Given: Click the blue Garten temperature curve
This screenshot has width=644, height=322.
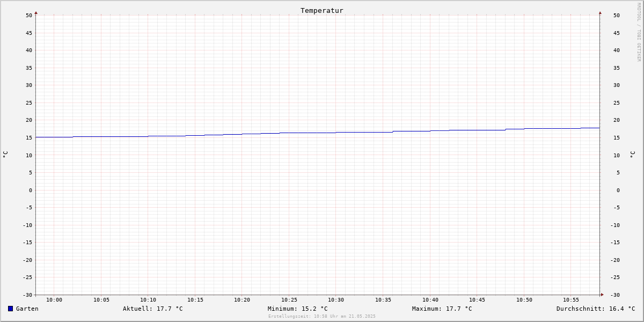Looking at the screenshot, I should [x=318, y=133].
